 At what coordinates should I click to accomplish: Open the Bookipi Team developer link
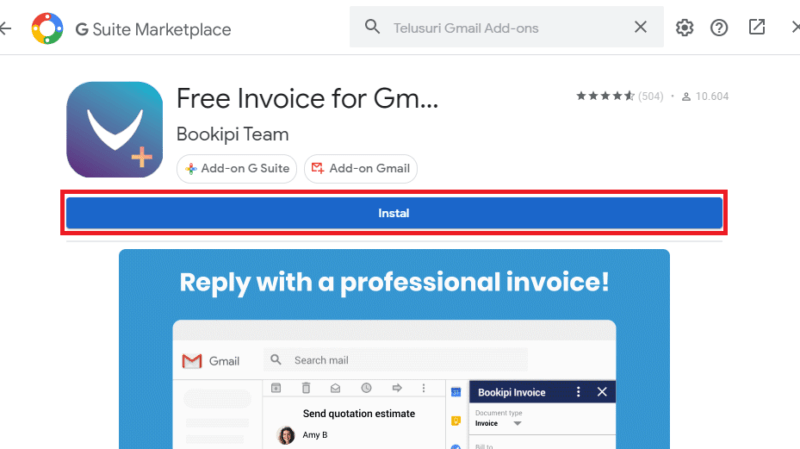pyautogui.click(x=233, y=134)
